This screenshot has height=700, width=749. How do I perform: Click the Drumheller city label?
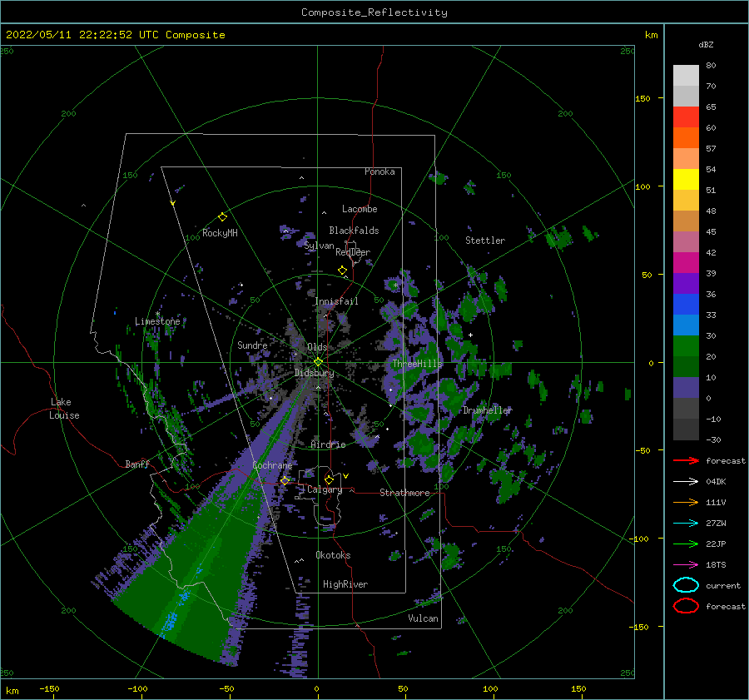(x=487, y=410)
